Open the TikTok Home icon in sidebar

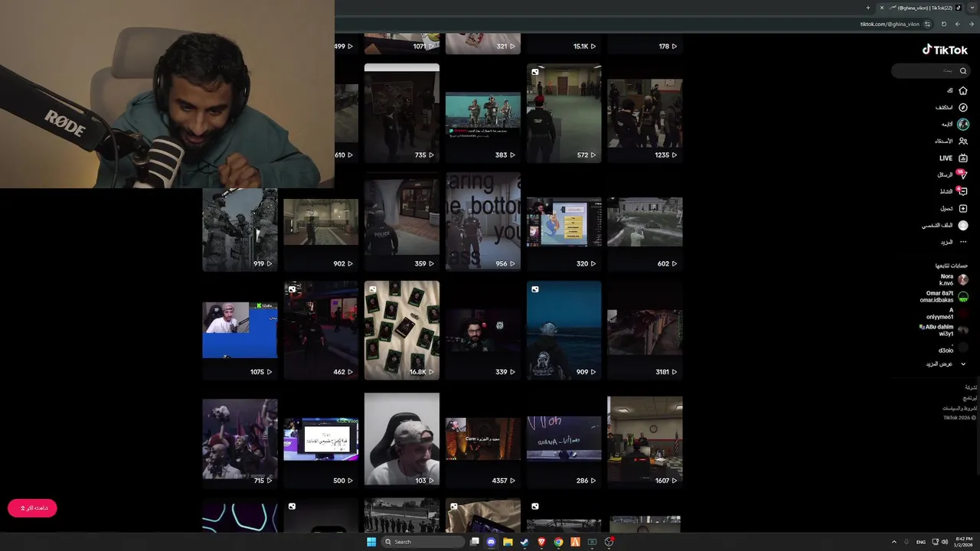coord(963,90)
